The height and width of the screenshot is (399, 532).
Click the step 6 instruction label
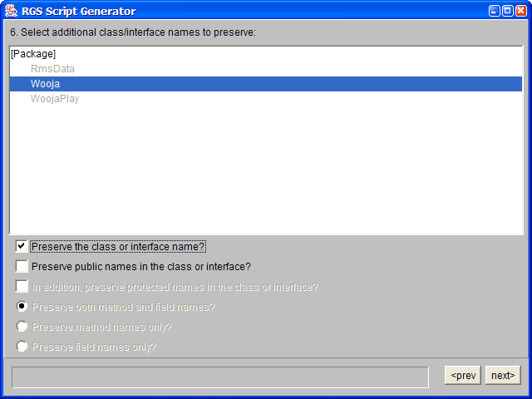(133, 32)
